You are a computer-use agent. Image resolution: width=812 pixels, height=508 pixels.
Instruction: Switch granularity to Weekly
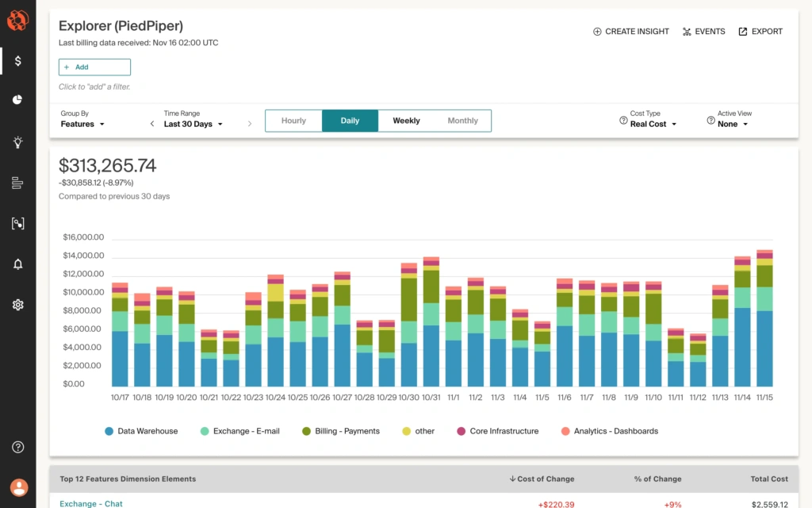[x=407, y=121]
